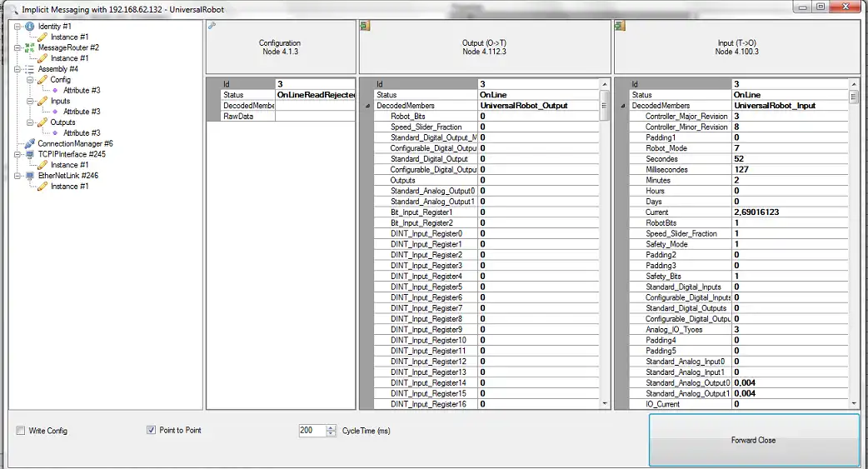This screenshot has width=868, height=469.
Task: Click the ConnectionManager #6 plug icon
Action: point(30,143)
